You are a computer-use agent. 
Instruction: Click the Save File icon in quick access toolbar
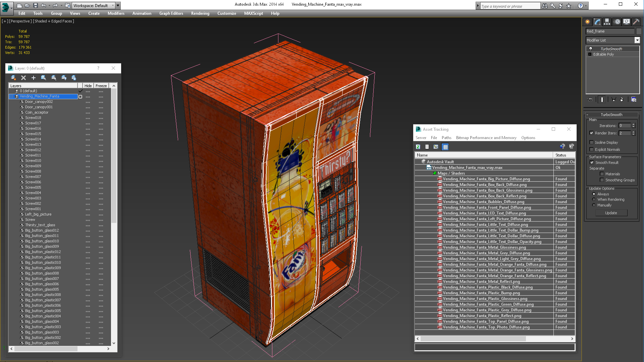[35, 5]
